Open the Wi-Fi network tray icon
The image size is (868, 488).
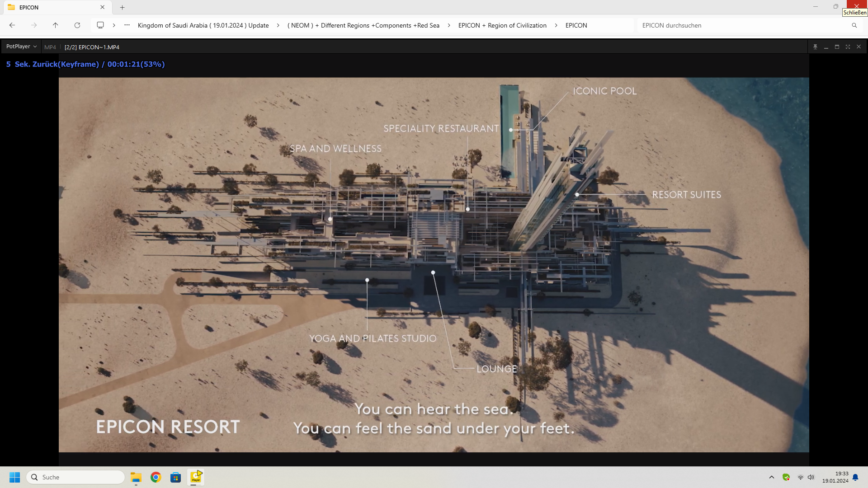800,477
